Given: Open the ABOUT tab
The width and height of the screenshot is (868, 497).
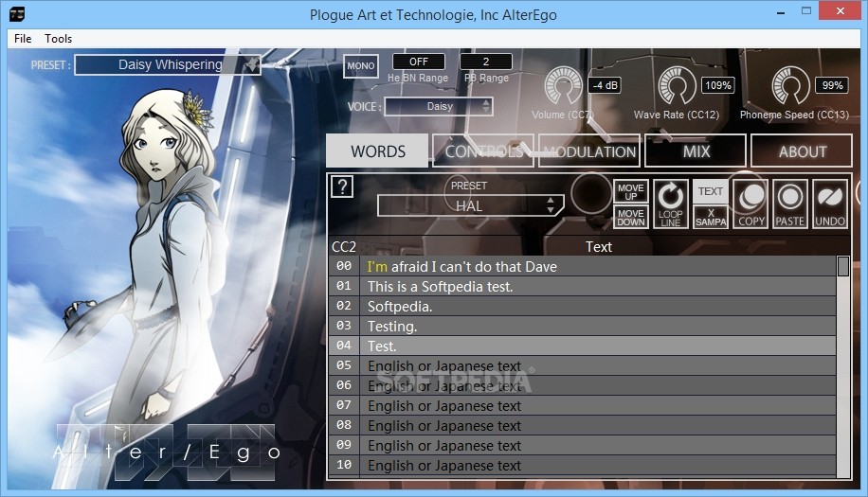Looking at the screenshot, I should point(802,151).
